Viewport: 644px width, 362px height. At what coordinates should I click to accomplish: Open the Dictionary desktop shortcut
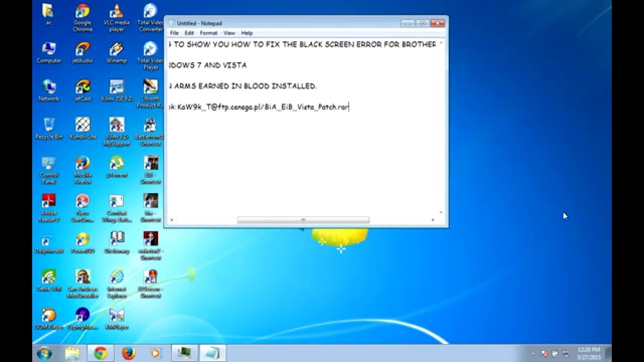point(116,243)
